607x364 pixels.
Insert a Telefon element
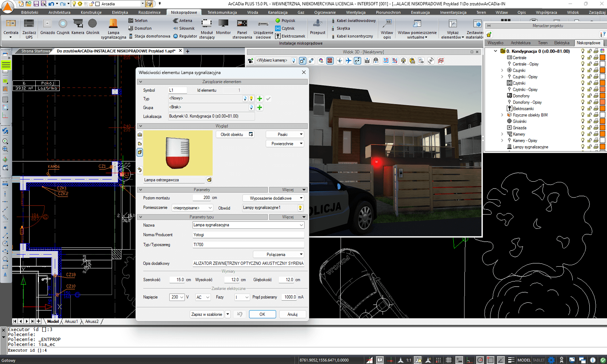(x=138, y=20)
